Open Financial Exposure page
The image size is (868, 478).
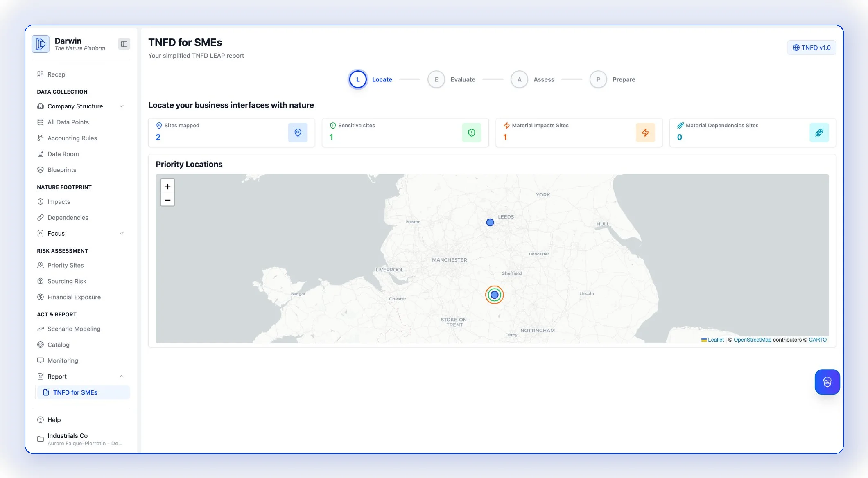point(74,297)
